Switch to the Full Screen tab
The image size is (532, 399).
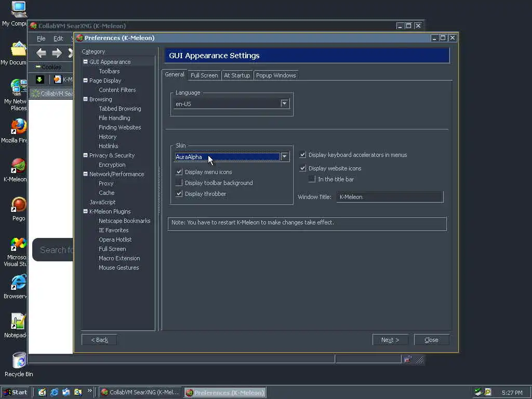(204, 75)
